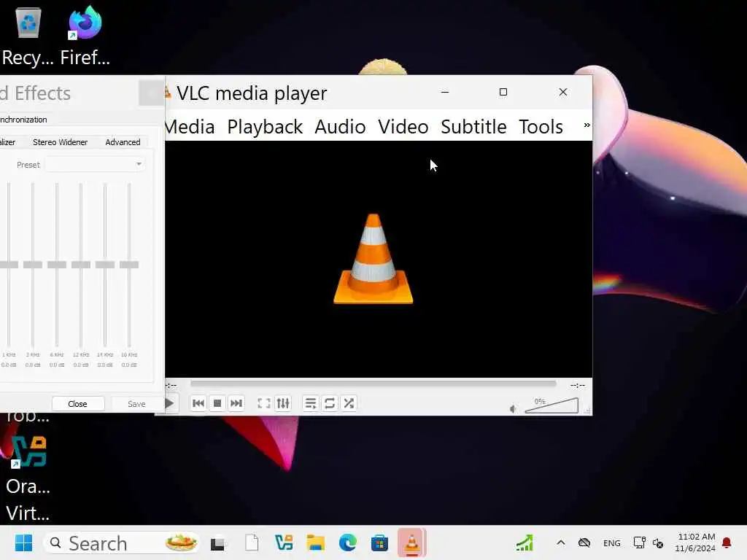This screenshot has height=560, width=747.
Task: Click the playback seek bar
Action: 373,384
